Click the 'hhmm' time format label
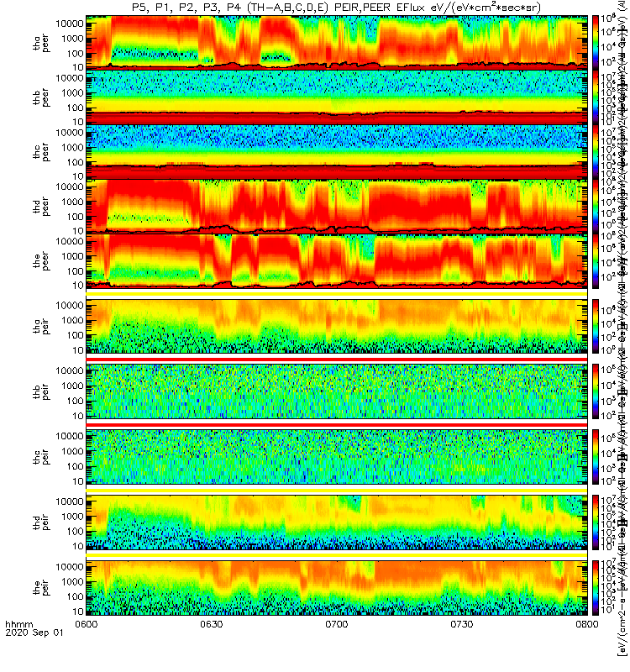Viewport: 630px width, 672px height. point(18,624)
